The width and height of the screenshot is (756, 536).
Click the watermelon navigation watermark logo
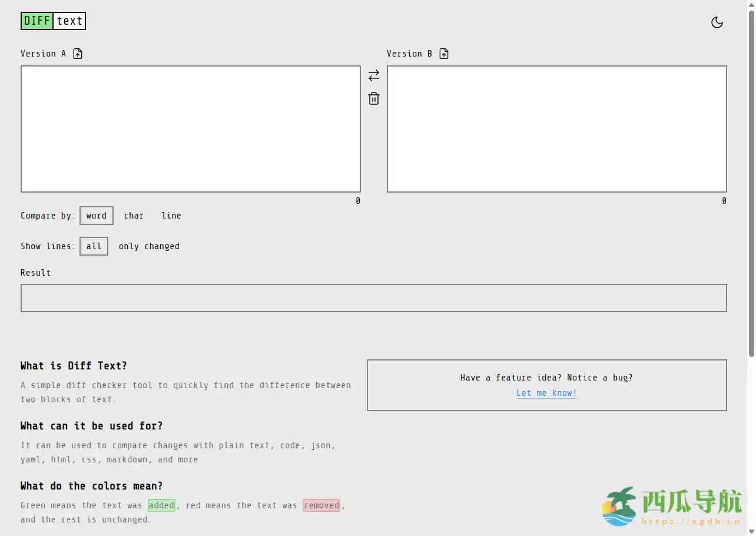[x=671, y=507]
